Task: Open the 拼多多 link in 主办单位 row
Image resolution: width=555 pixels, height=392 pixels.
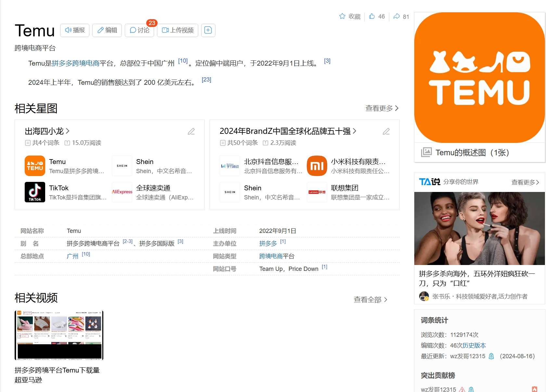Action: click(268, 244)
